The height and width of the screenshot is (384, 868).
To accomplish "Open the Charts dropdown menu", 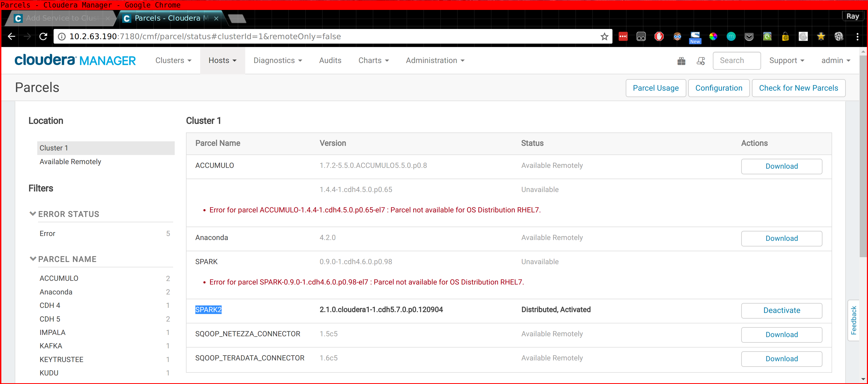I will (x=373, y=60).
